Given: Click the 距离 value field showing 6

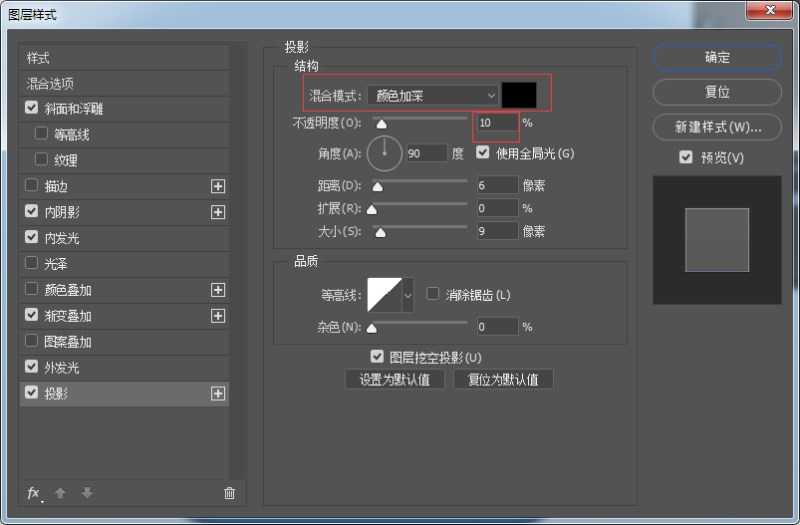Looking at the screenshot, I should pyautogui.click(x=497, y=185).
